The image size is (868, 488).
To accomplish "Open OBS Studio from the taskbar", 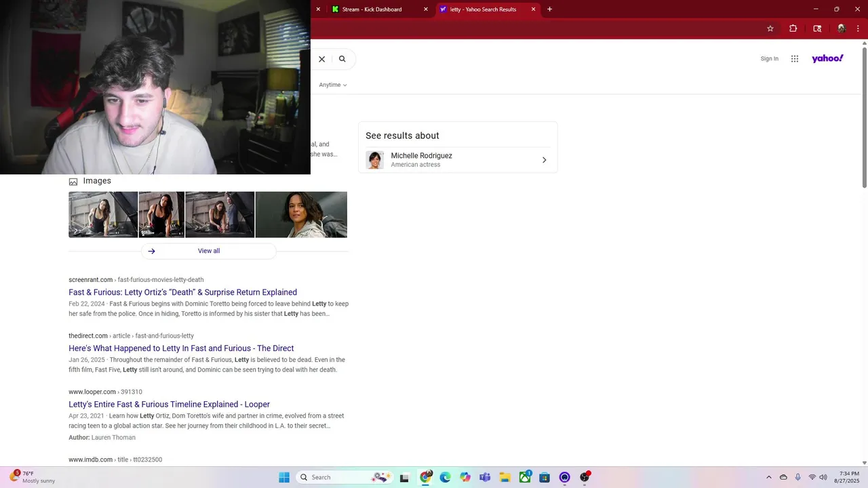I will 585,477.
